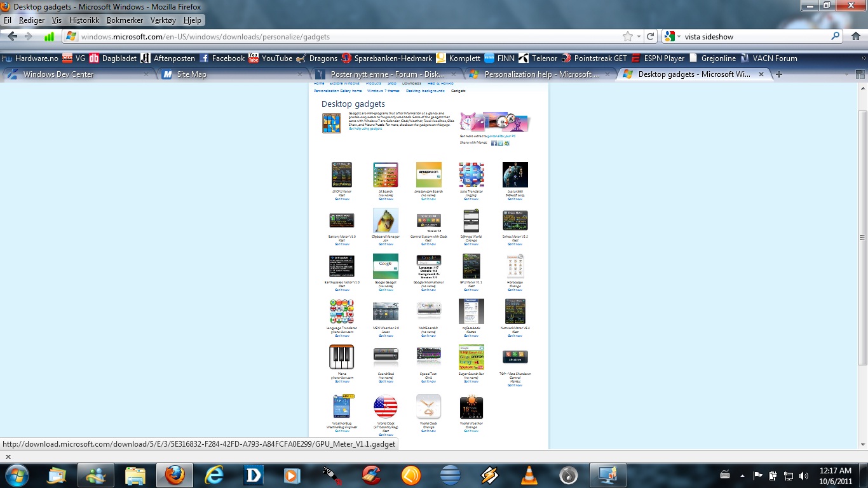The height and width of the screenshot is (488, 868).
Task: Open the Network Meter gadget icon
Action: (515, 311)
